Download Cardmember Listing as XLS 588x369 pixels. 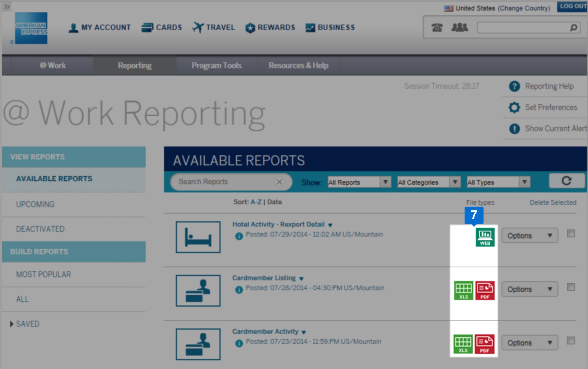click(x=464, y=290)
